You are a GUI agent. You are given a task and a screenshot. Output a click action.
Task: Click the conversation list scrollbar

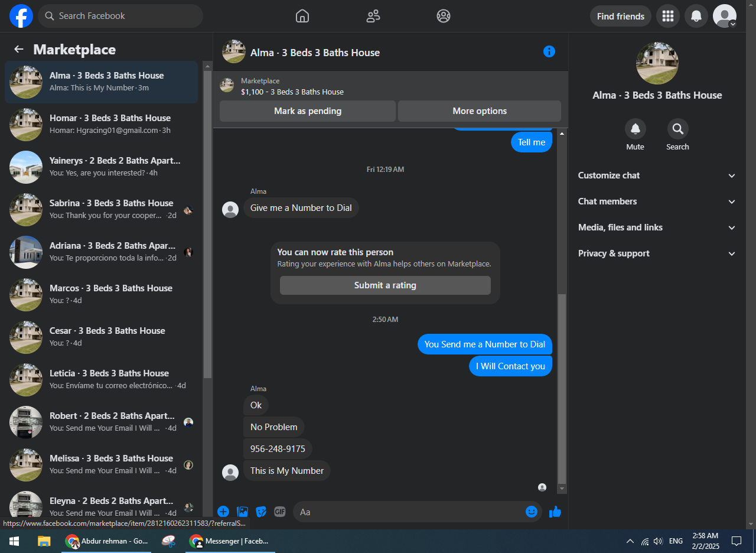coord(207,225)
